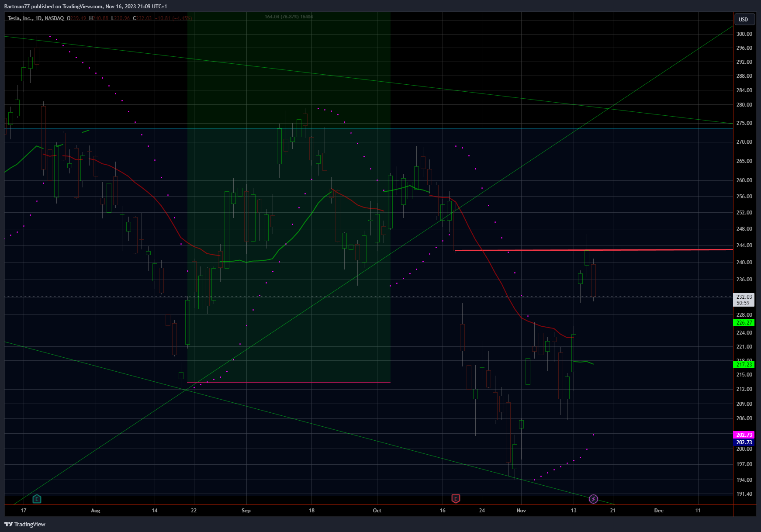The height and width of the screenshot is (532, 761).
Task: Click the 21 date label on time axis
Action: pyautogui.click(x=613, y=511)
